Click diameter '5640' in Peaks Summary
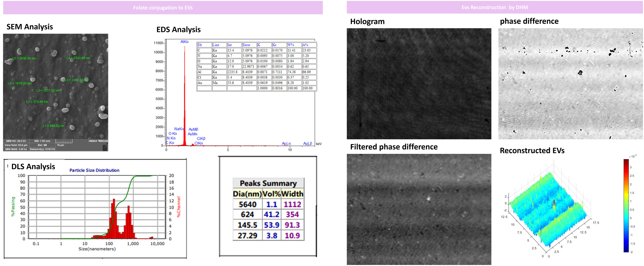The height and width of the screenshot is (266, 644). coord(248,205)
